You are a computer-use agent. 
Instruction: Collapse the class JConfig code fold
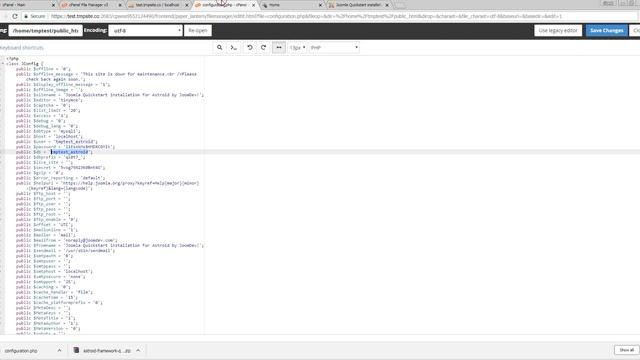[3, 64]
